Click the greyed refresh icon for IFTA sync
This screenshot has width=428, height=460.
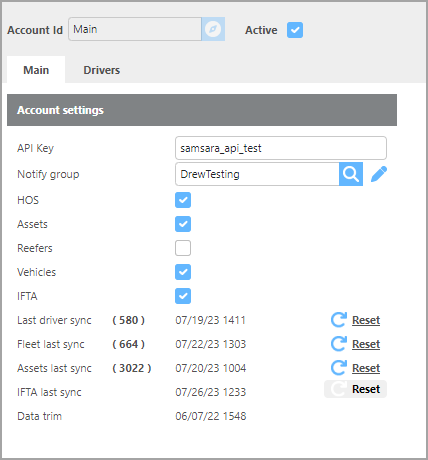coord(339,389)
